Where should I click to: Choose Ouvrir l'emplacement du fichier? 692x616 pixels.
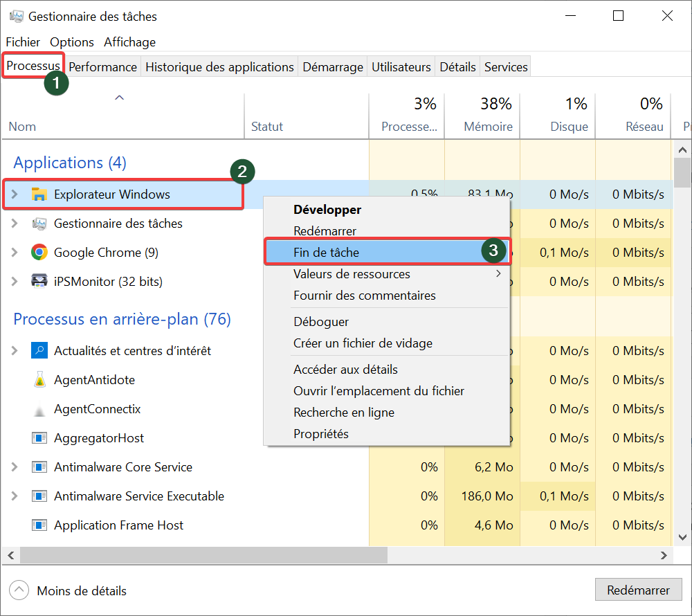(387, 390)
